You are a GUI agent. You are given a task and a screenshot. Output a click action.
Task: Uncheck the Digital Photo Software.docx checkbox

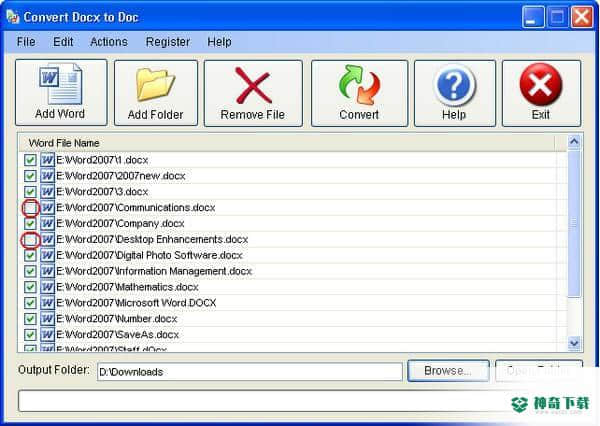[30, 255]
